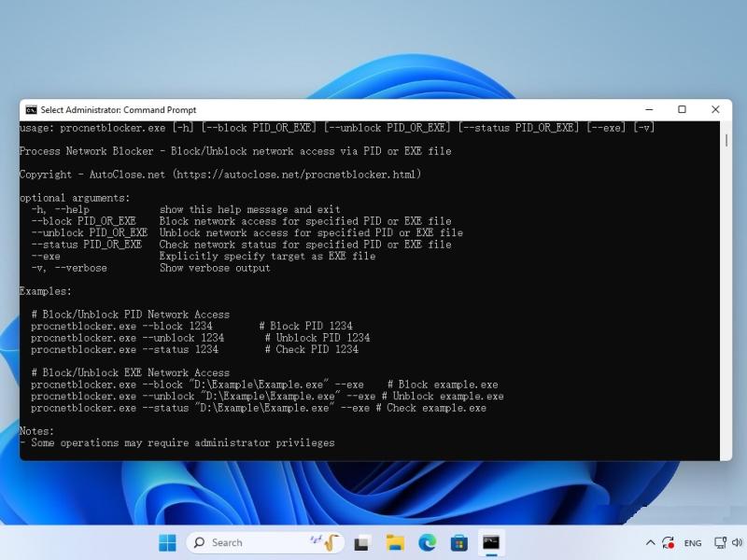The image size is (747, 560).
Task: Open the Command Prompt window system menu
Action: click(x=30, y=109)
